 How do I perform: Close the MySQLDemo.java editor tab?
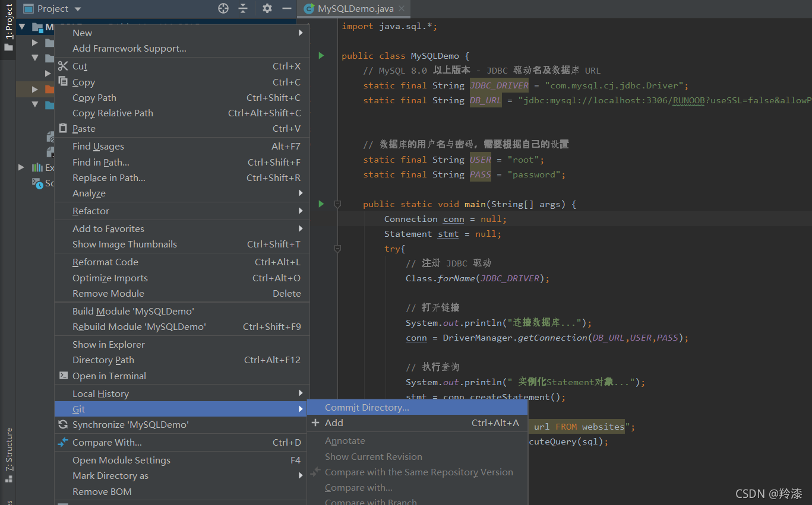click(x=402, y=8)
